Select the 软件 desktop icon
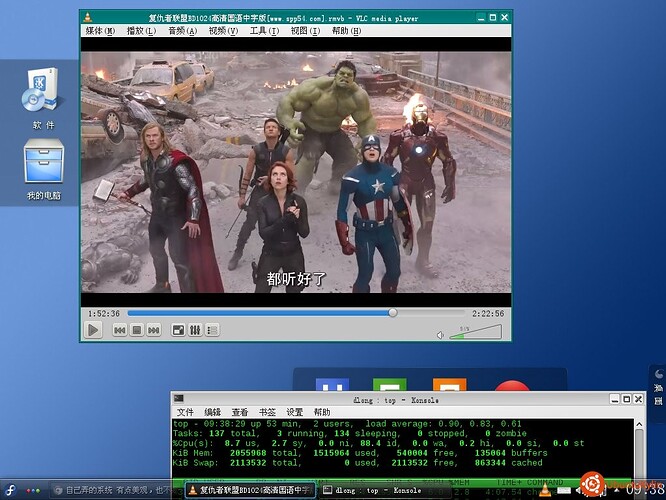The image size is (666, 500). click(42, 98)
